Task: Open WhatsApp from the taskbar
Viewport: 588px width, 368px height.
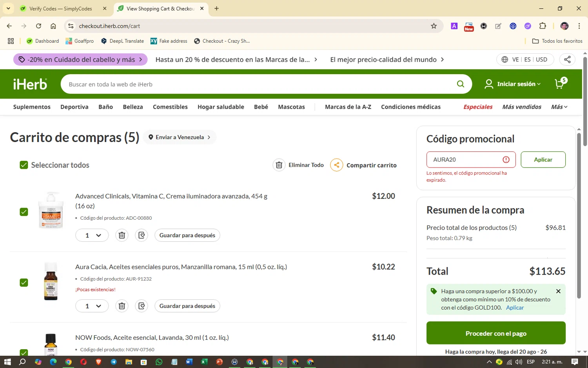Action: 159,362
